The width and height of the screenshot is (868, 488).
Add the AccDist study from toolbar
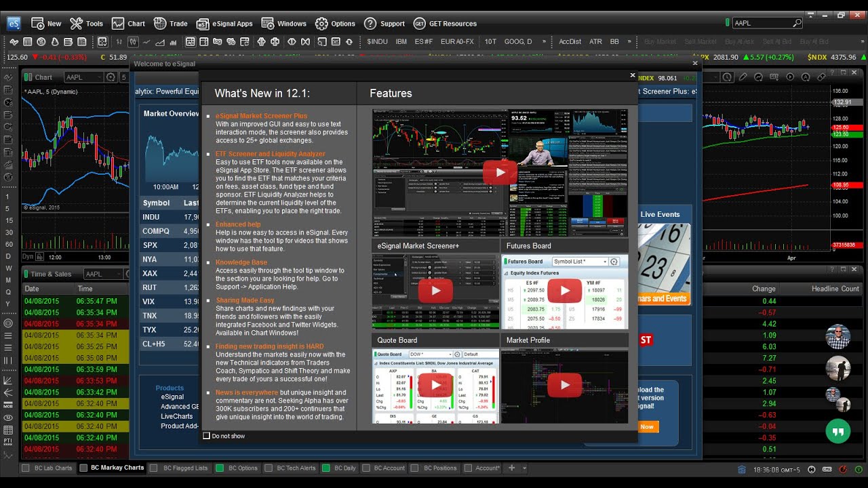(570, 42)
